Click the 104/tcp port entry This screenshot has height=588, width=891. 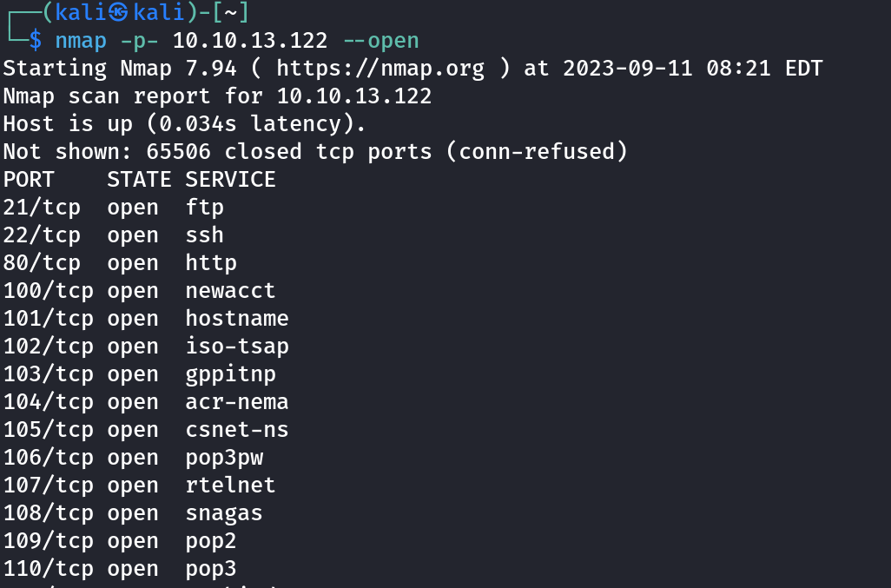49,402
